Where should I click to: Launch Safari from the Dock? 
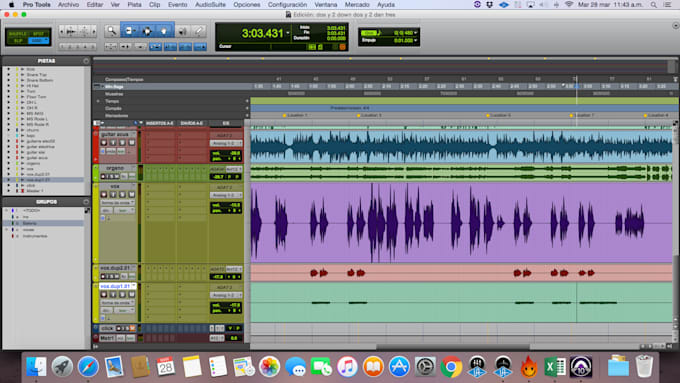coord(88,367)
